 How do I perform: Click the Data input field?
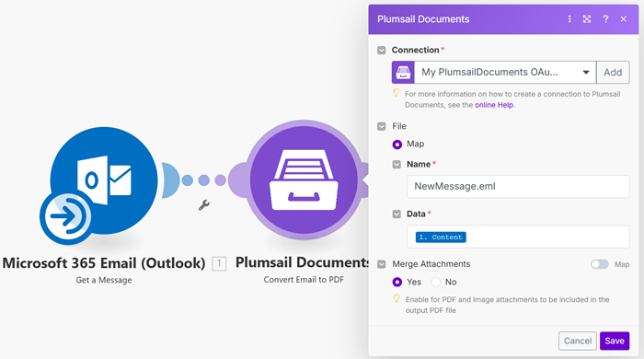tap(518, 237)
